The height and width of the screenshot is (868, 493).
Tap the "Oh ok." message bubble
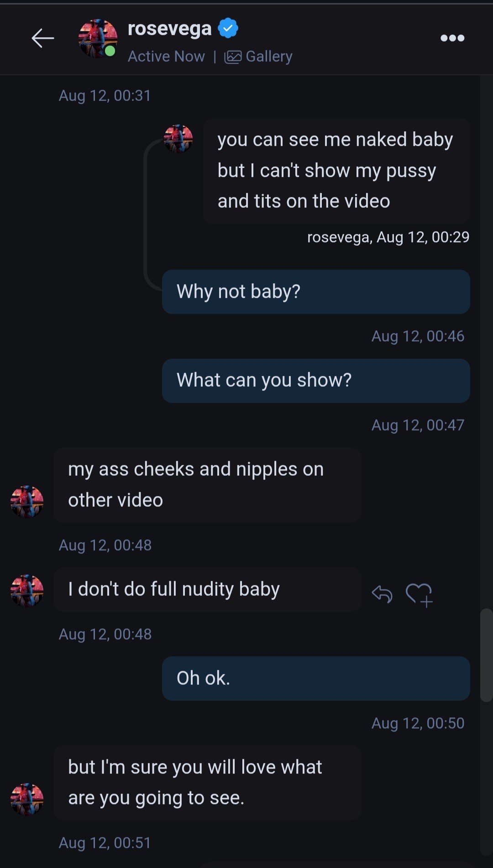pos(316,679)
